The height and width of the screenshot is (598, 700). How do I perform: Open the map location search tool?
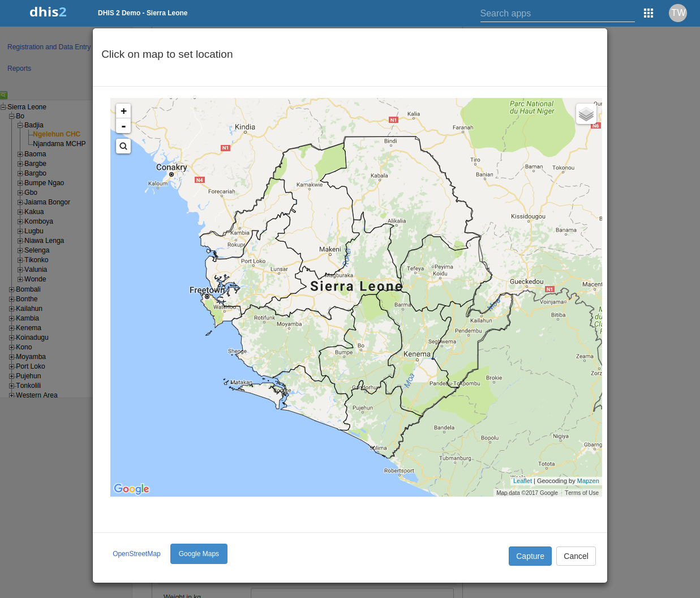123,146
